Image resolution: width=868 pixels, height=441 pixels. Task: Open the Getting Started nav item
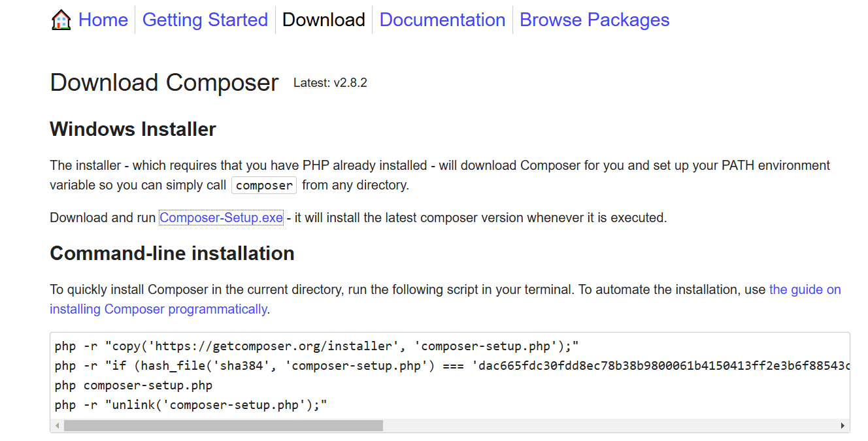[x=205, y=20]
